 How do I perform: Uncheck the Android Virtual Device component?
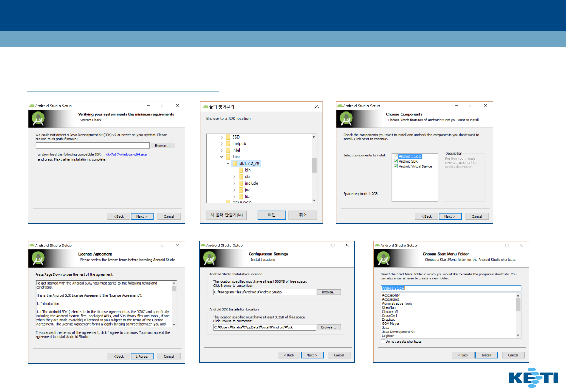pyautogui.click(x=396, y=167)
